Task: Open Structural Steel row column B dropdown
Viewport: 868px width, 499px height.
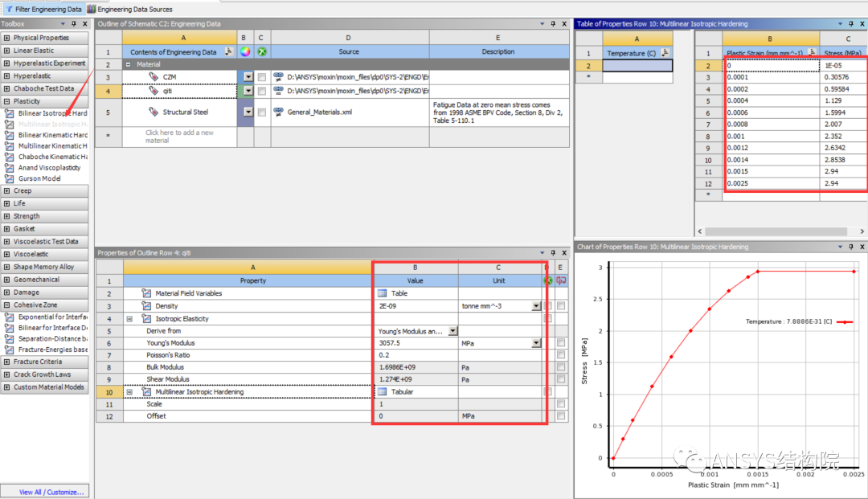Action: 248,112
